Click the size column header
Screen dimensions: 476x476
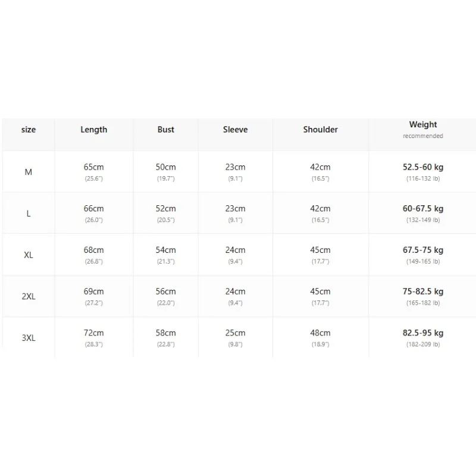29,130
